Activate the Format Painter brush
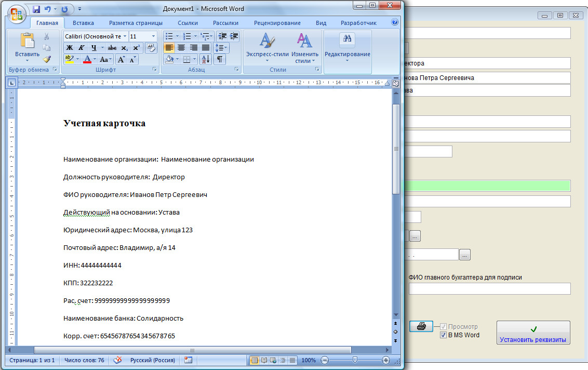 47,59
